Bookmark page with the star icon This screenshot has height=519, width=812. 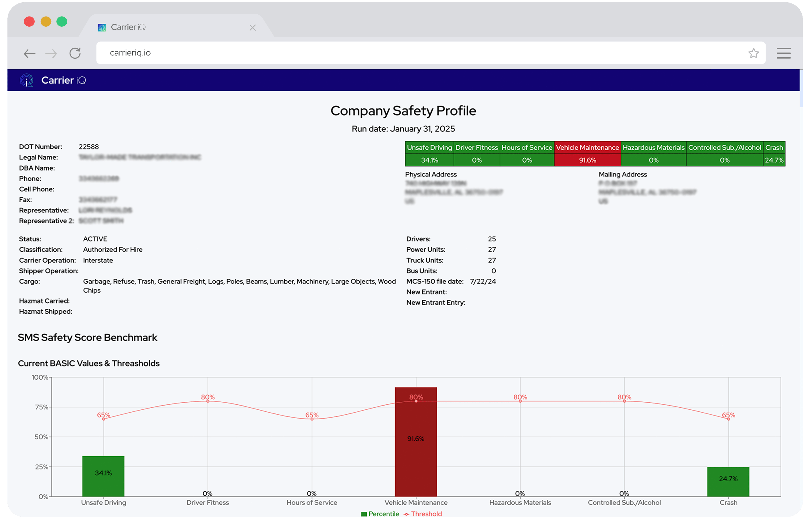[x=753, y=53]
